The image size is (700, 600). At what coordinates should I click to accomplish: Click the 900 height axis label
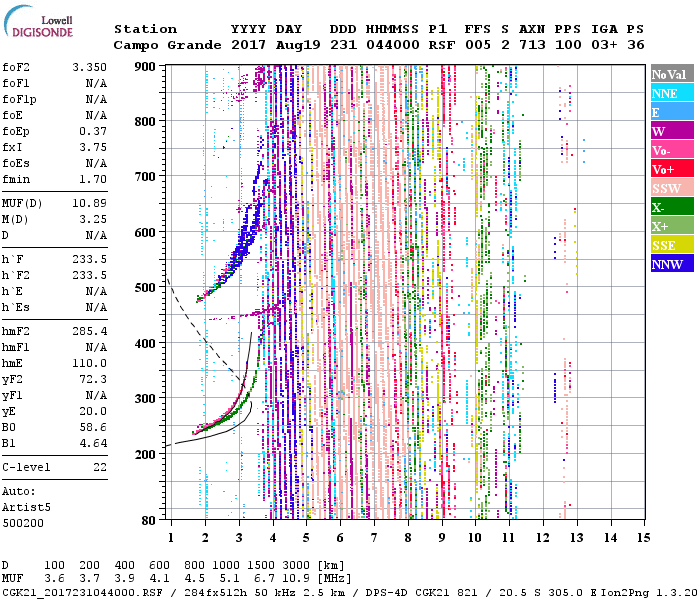tap(145, 67)
